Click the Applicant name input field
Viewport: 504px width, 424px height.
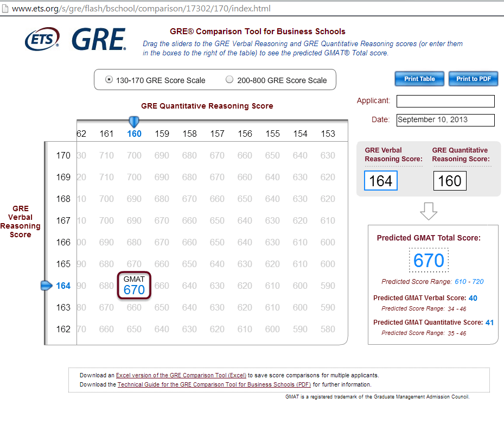[x=445, y=101]
